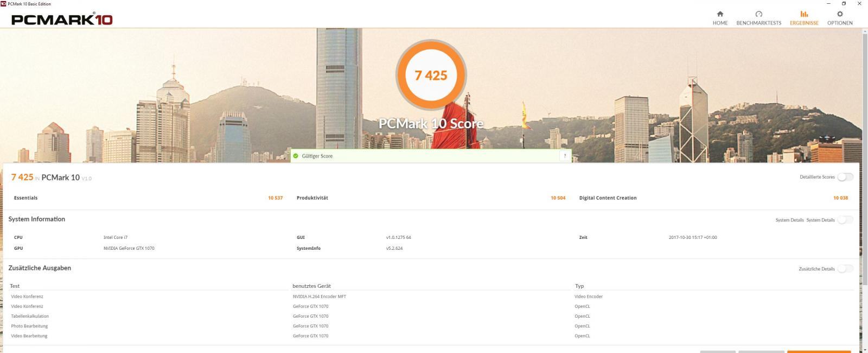Screen dimensions: 868x353
Task: Open the OPTIONEN settings tab
Action: point(840,18)
